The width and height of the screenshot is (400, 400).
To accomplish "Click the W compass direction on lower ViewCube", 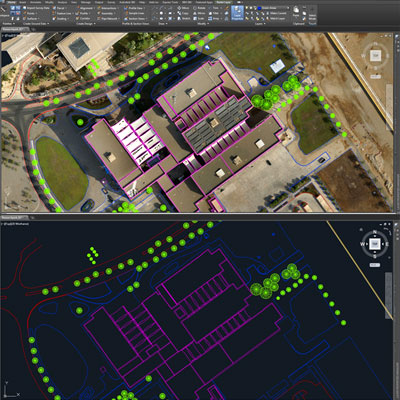I will [363, 244].
